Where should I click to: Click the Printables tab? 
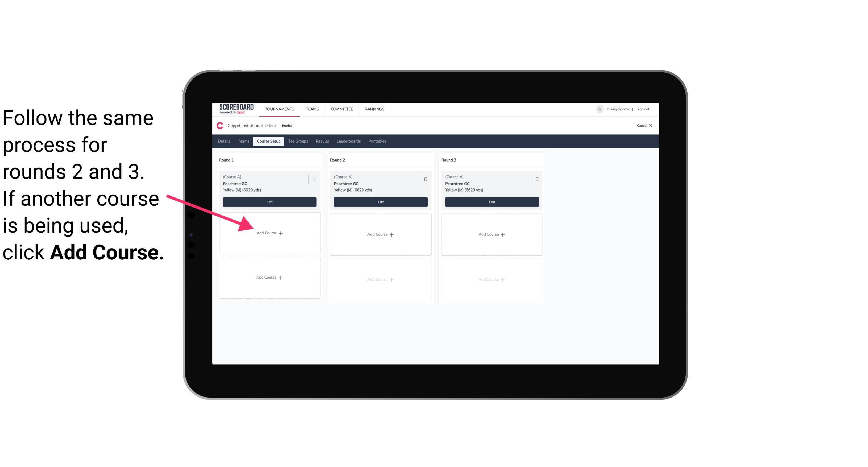pyautogui.click(x=378, y=141)
